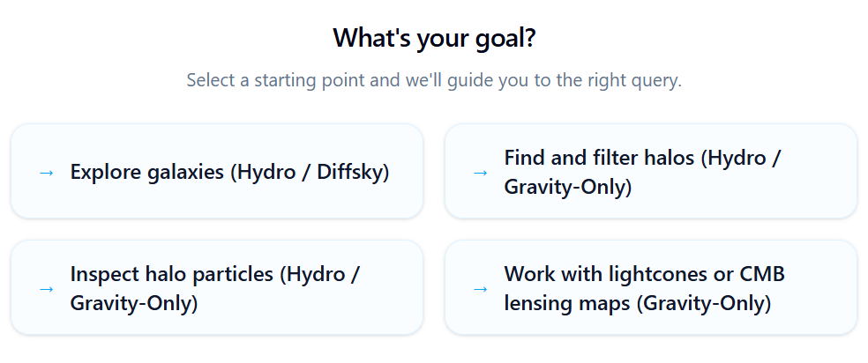The width and height of the screenshot is (868, 363).
Task: Click "(Hydro / Diffsky)" in the galaxies card
Action: coord(310,173)
